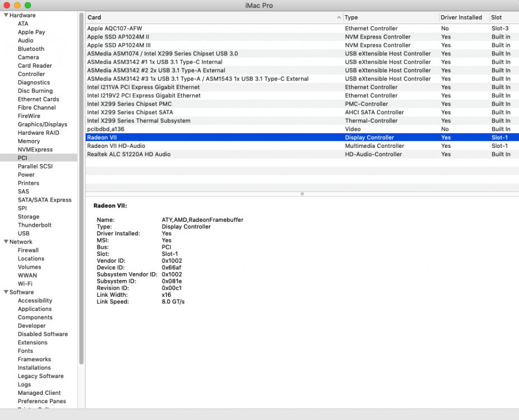Image resolution: width=519 pixels, height=420 pixels.
Task: Select Intel X299 Series Thermal Subsystem row
Action: (302, 121)
